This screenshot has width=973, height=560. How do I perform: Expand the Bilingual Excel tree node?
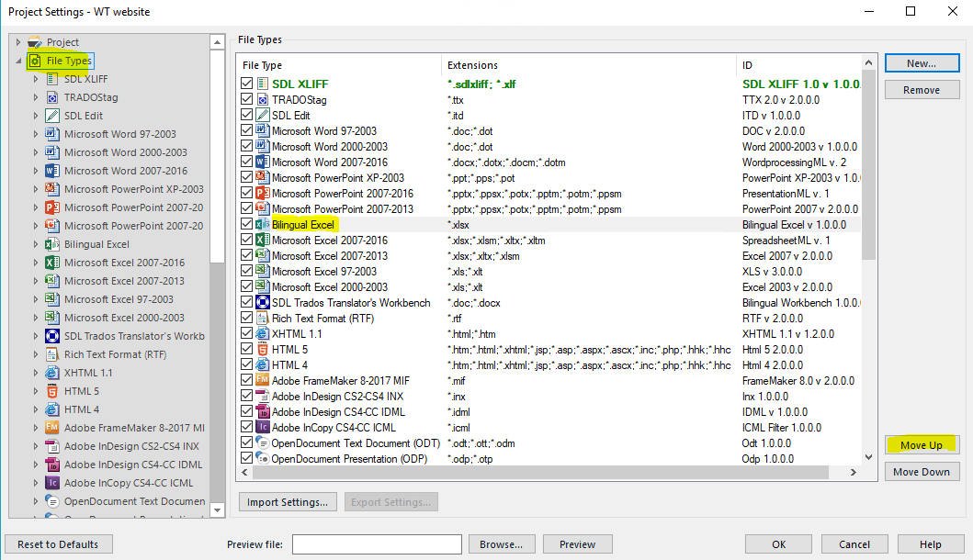tap(35, 244)
